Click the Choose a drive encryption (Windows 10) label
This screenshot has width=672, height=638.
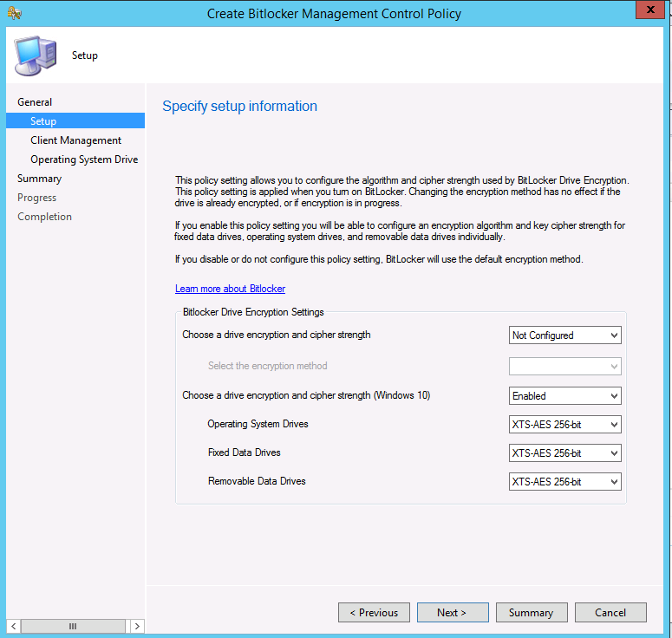point(306,395)
